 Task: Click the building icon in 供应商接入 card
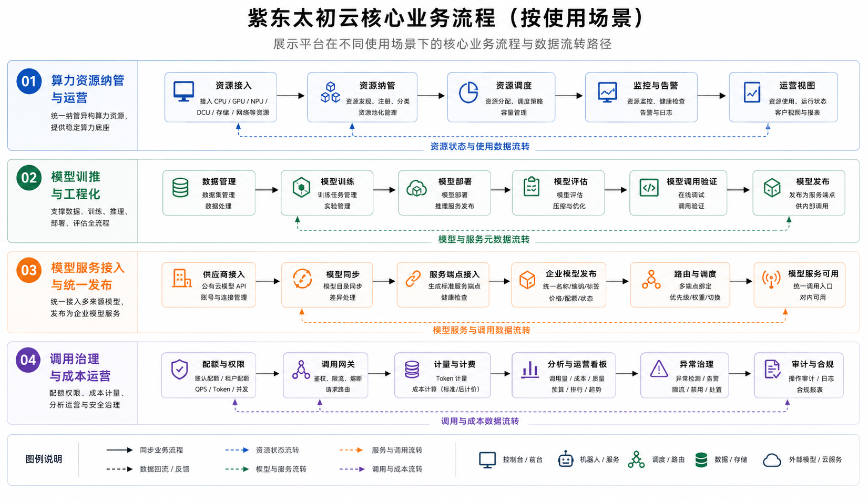[x=182, y=278]
